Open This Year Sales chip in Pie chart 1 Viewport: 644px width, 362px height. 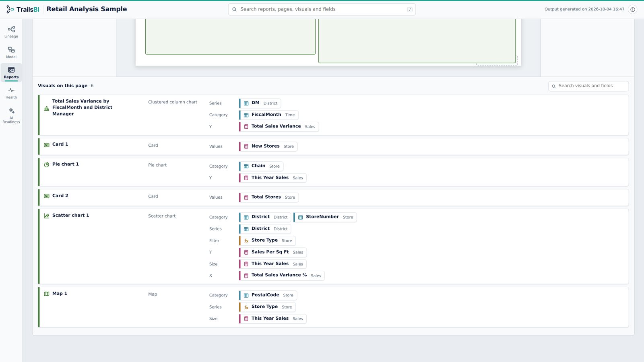click(x=272, y=178)
